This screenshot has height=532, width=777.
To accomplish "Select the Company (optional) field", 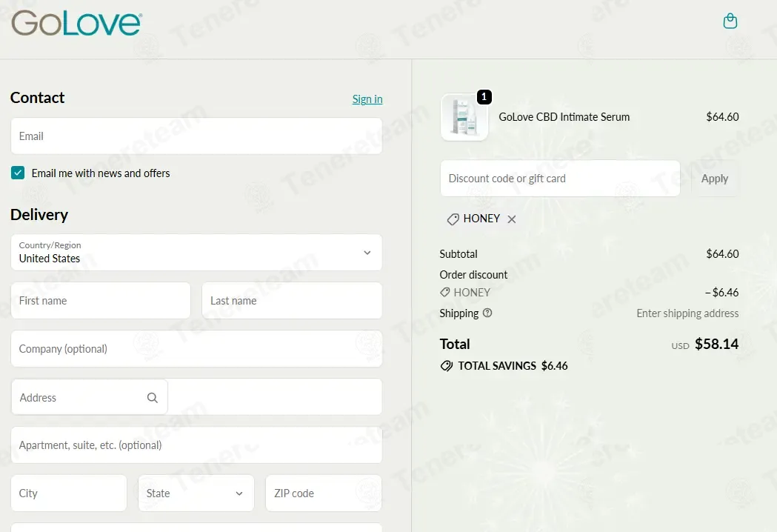I will [196, 348].
